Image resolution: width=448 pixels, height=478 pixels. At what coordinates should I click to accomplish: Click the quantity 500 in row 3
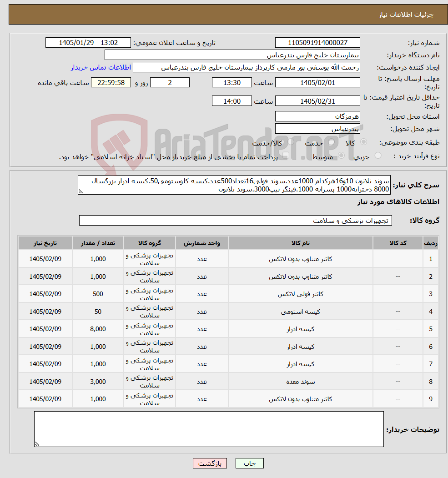(x=98, y=294)
